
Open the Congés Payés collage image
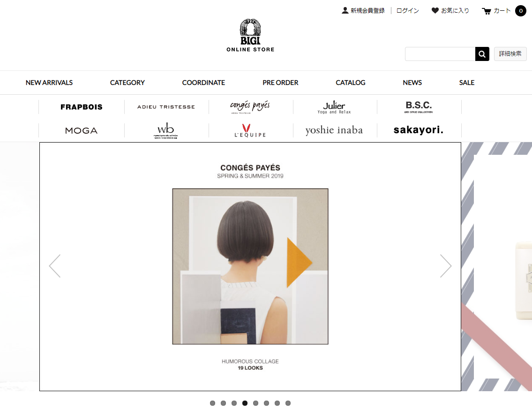click(250, 266)
